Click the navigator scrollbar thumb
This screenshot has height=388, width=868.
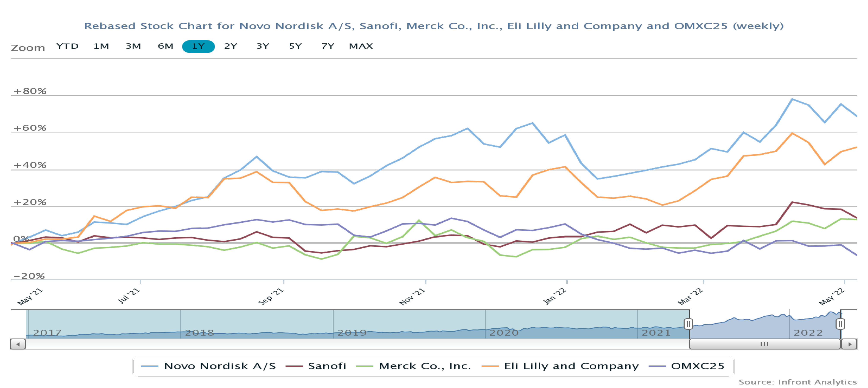(x=764, y=344)
